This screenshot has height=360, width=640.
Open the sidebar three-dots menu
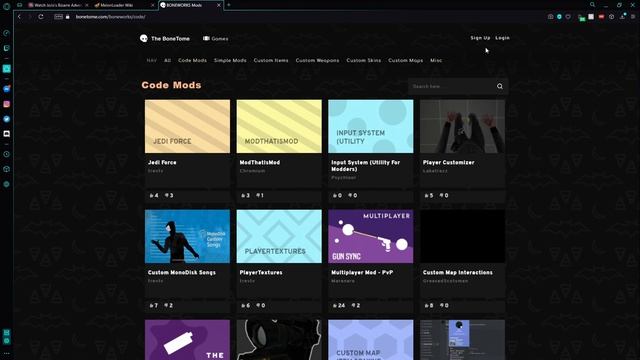7,353
